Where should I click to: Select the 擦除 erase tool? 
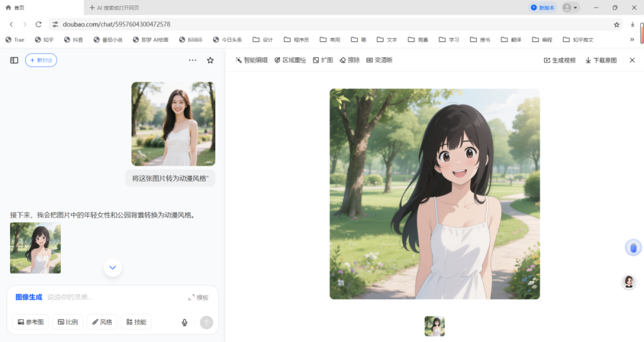pyautogui.click(x=350, y=60)
